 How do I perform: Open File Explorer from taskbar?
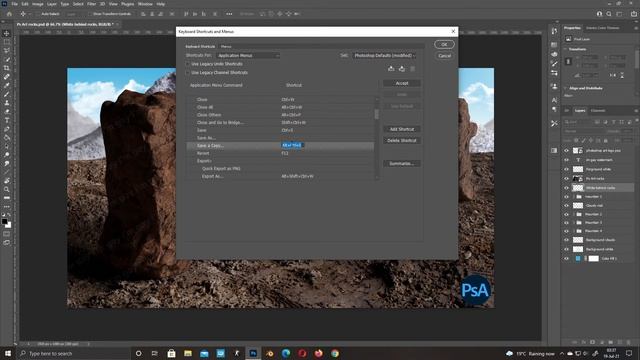coord(188,353)
